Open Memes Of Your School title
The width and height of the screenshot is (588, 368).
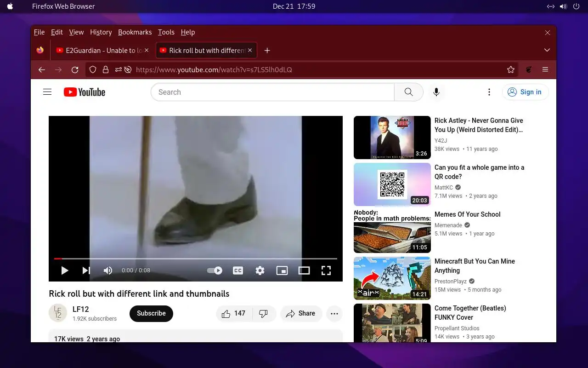(x=467, y=214)
